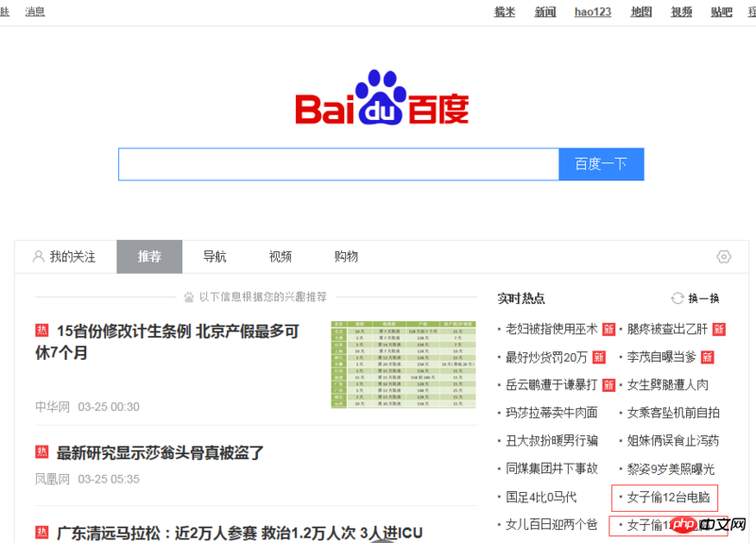The image size is (756, 543).
Task: Select the 推荐 tab
Action: pos(149,256)
